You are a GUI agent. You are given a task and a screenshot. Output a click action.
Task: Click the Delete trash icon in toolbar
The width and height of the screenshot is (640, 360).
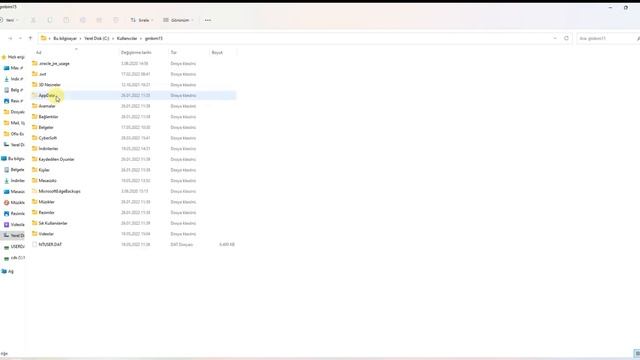coord(116,20)
